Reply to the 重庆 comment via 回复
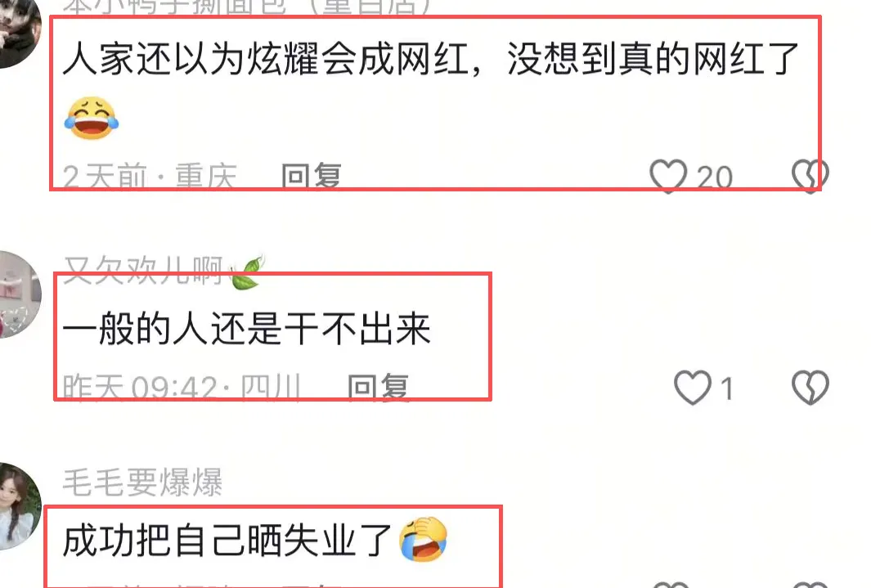Image resolution: width=871 pixels, height=588 pixels. coord(311,177)
